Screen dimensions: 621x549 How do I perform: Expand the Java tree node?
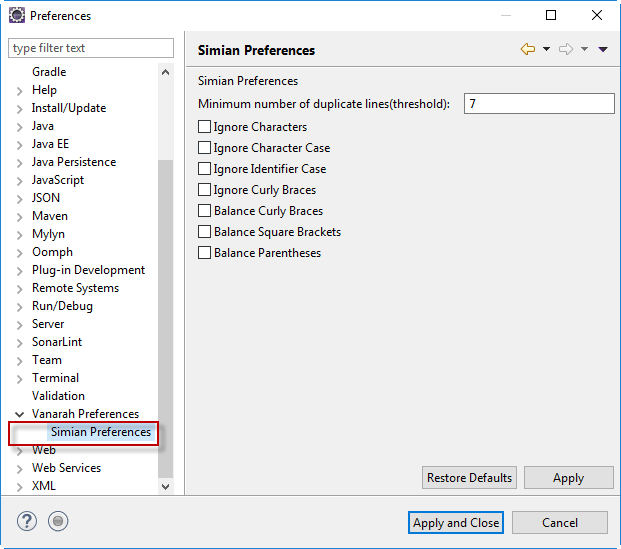[x=20, y=126]
